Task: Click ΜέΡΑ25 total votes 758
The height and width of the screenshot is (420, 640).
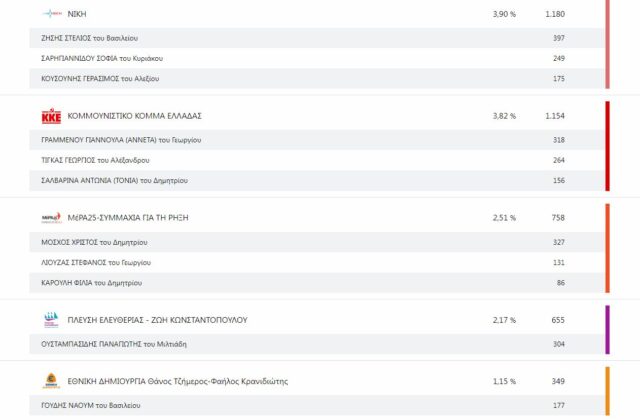Action: pos(555,218)
